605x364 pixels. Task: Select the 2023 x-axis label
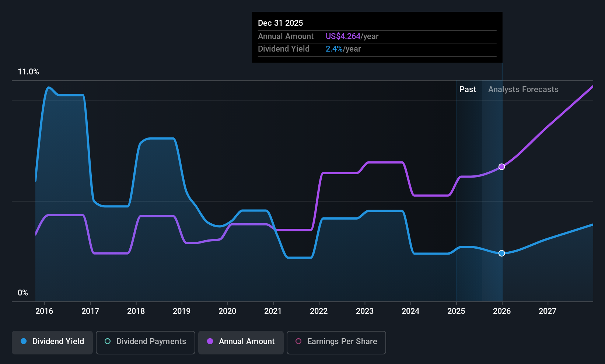click(365, 311)
